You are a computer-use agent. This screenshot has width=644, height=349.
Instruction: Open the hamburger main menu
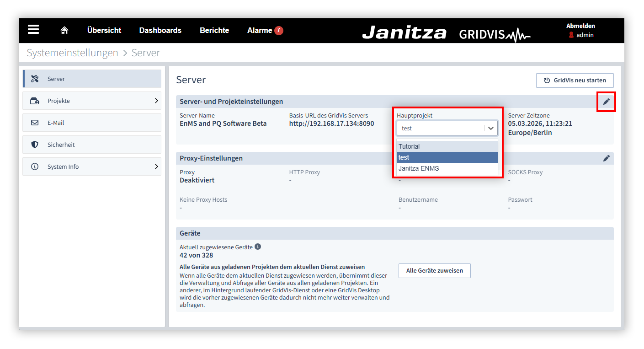coord(33,30)
